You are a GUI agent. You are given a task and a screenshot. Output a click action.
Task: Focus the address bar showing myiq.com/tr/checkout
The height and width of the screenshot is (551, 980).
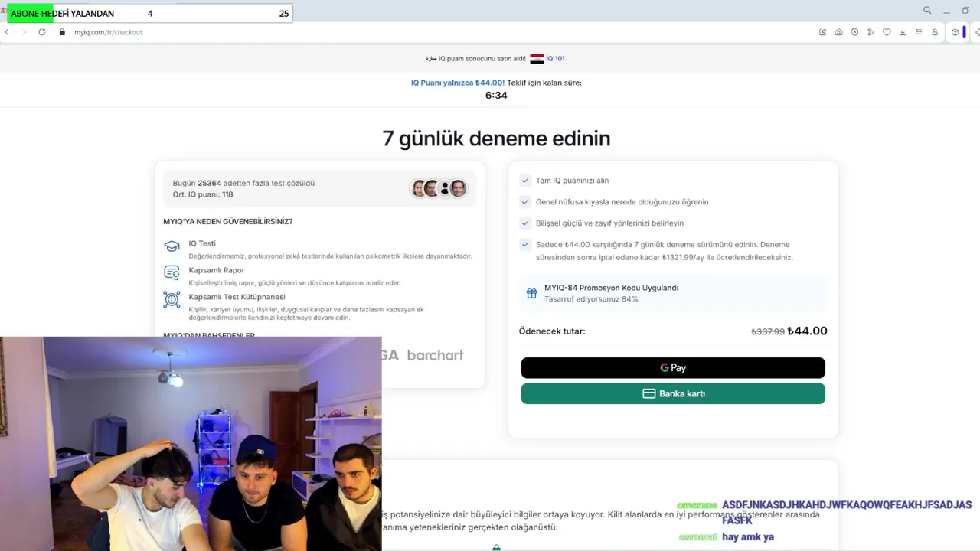[x=108, y=32]
